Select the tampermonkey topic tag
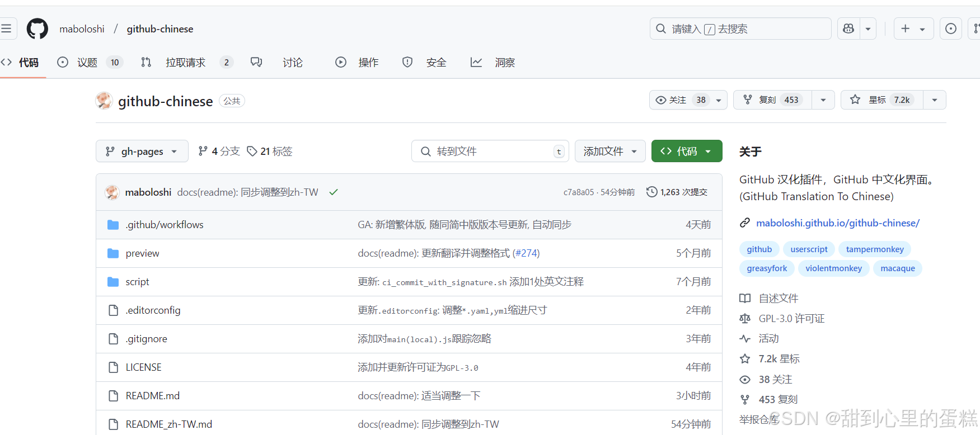Image resolution: width=980 pixels, height=435 pixels. tap(875, 249)
